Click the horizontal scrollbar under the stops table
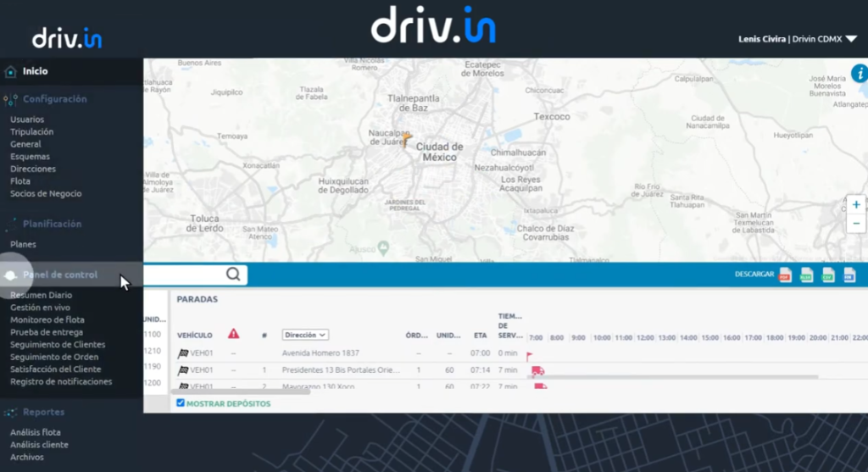868x472 pixels. 241,391
